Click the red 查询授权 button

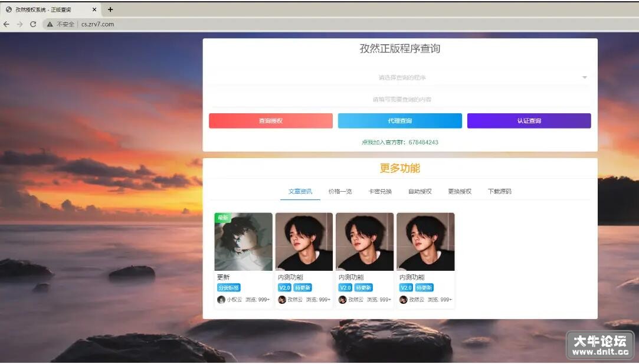click(271, 121)
